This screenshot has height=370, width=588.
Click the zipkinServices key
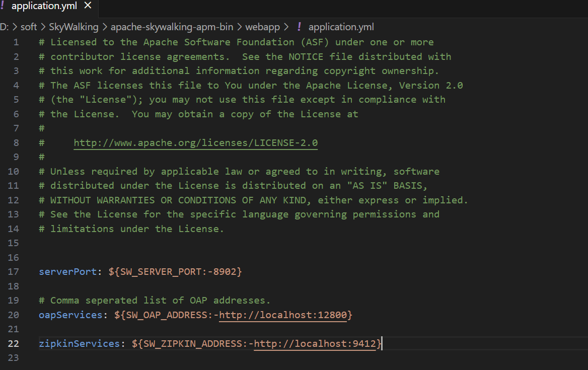tap(79, 343)
